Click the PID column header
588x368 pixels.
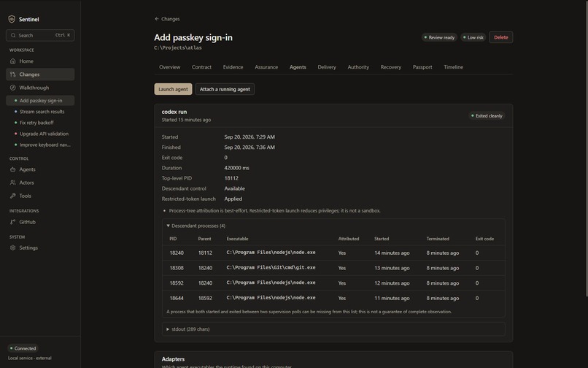[x=173, y=239]
